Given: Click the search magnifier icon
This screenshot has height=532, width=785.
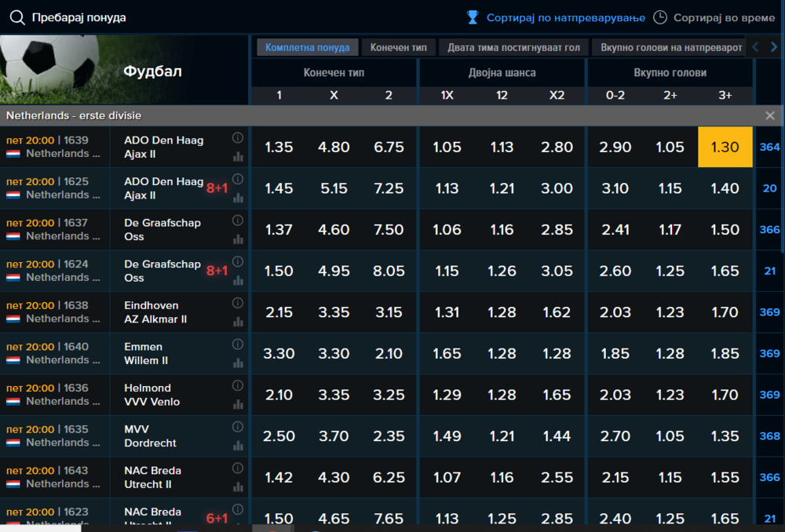Looking at the screenshot, I should (x=17, y=17).
